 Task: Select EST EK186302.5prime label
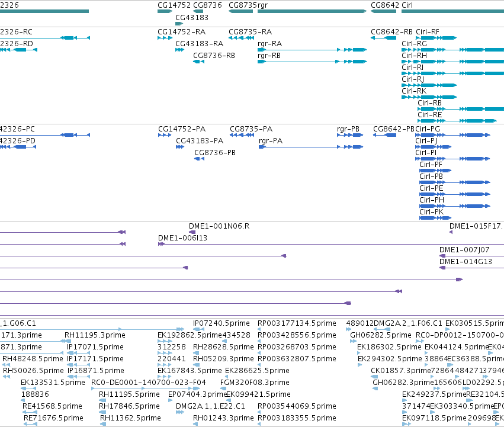click(x=389, y=347)
